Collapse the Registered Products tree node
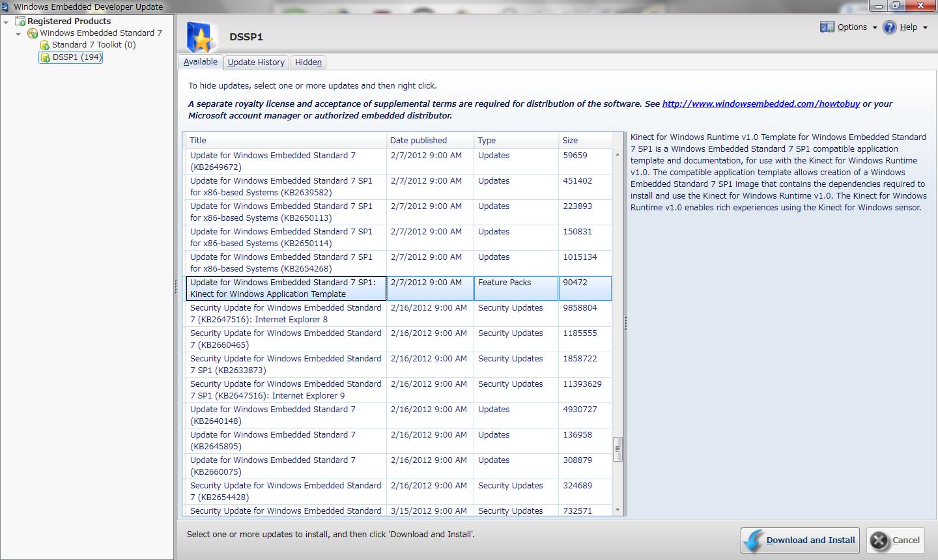The image size is (938, 560). [x=6, y=21]
